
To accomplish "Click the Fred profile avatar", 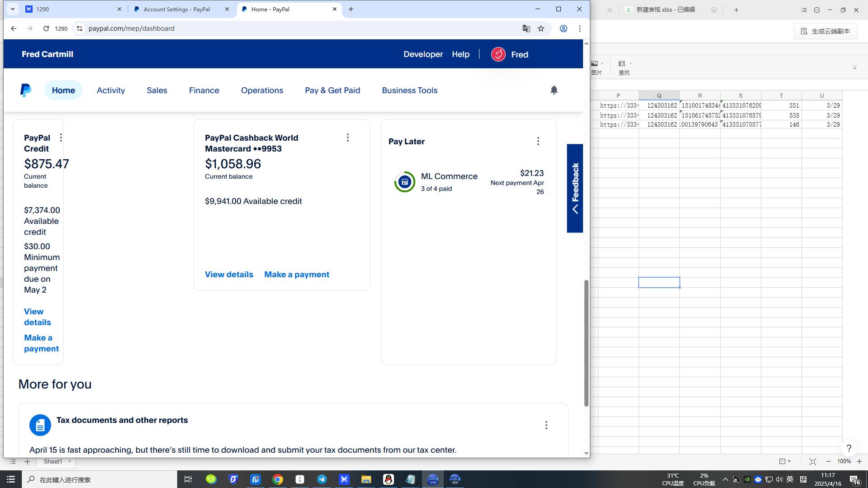I will pyautogui.click(x=498, y=54).
